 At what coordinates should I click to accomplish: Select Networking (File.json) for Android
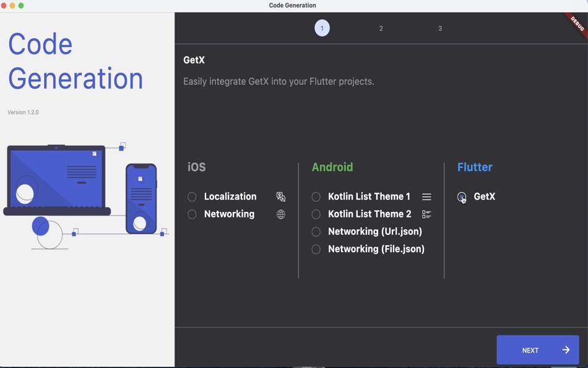[x=316, y=248]
